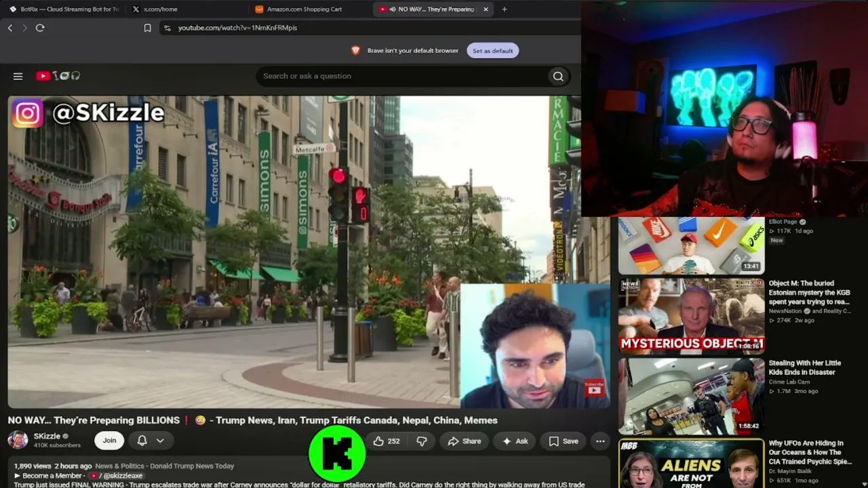Open the more actions ellipsis menu
The width and height of the screenshot is (868, 488).
coord(600,441)
